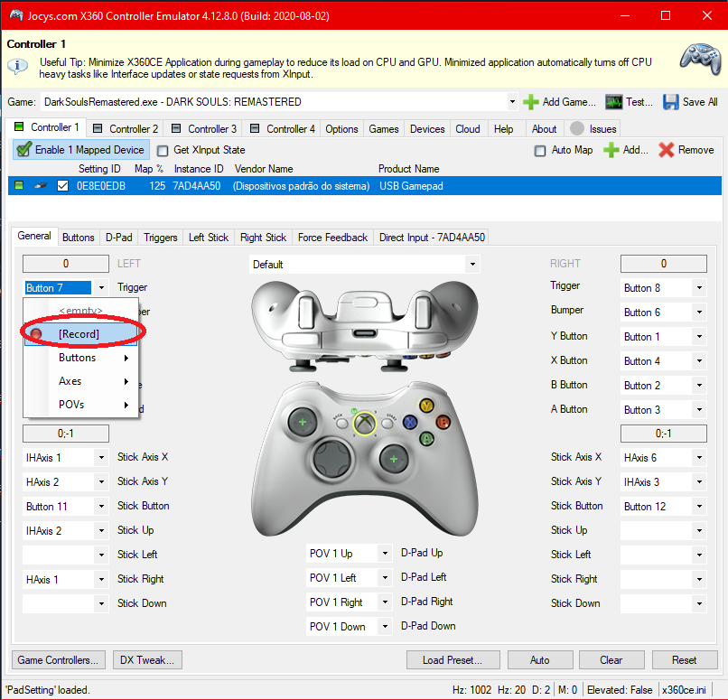Open the Left Stick tab
This screenshot has height=700, width=728.
[209, 238]
